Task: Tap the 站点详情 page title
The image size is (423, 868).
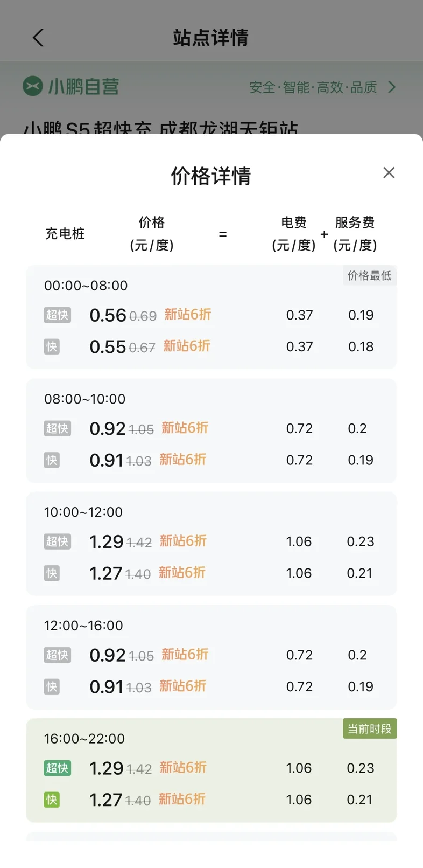Action: point(211,38)
